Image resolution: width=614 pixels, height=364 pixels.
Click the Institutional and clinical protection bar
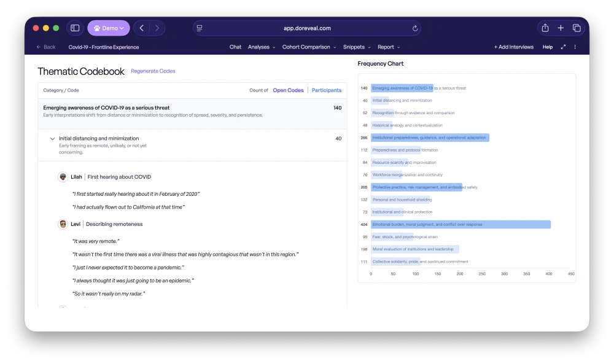pos(387,212)
